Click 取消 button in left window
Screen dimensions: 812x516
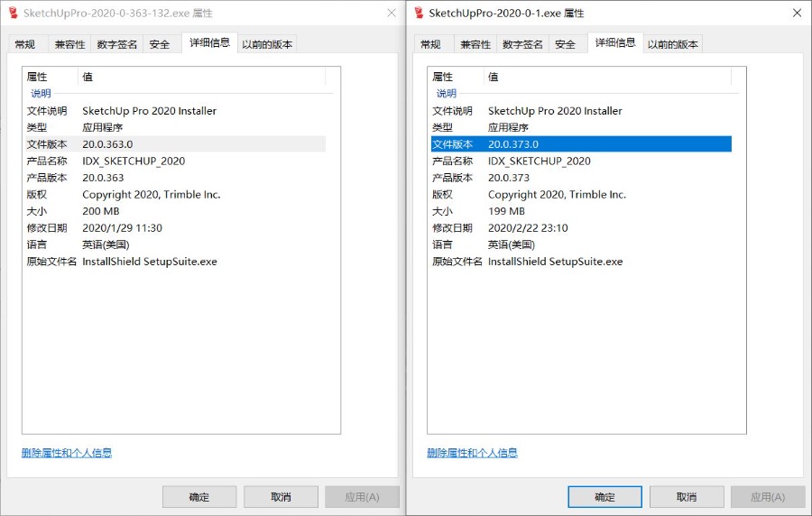pyautogui.click(x=281, y=497)
